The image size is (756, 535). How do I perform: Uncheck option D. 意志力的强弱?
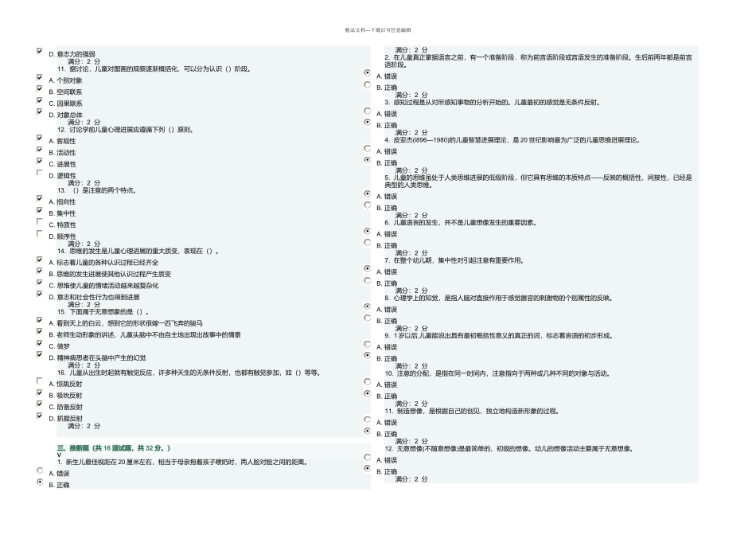click(x=40, y=51)
